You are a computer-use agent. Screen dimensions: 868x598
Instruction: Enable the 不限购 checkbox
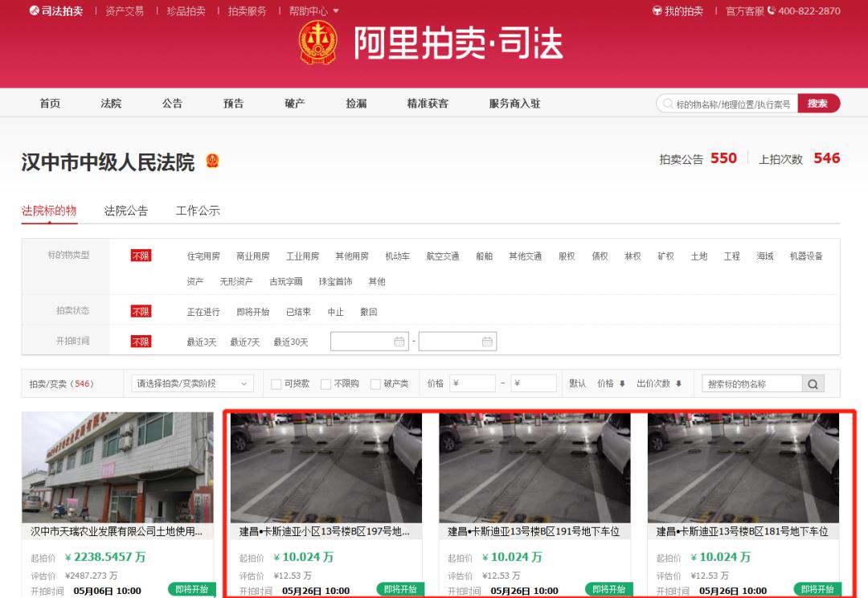point(326,384)
